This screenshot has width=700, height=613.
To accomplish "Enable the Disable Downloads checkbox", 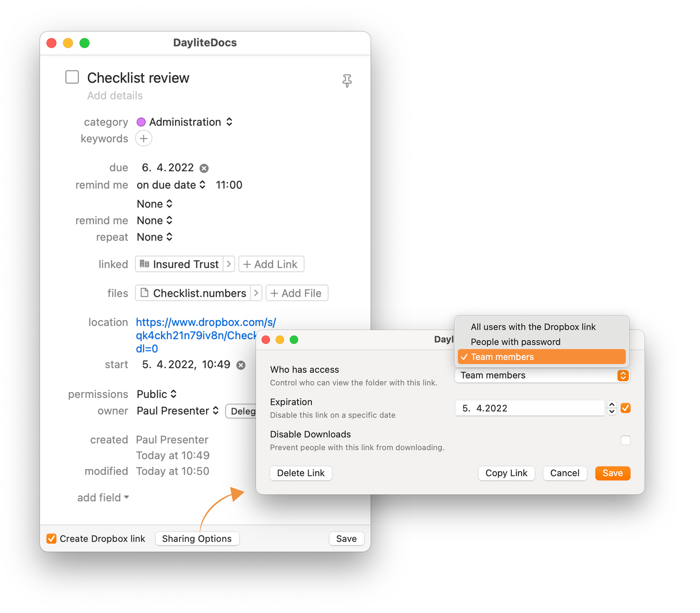I will 626,440.
